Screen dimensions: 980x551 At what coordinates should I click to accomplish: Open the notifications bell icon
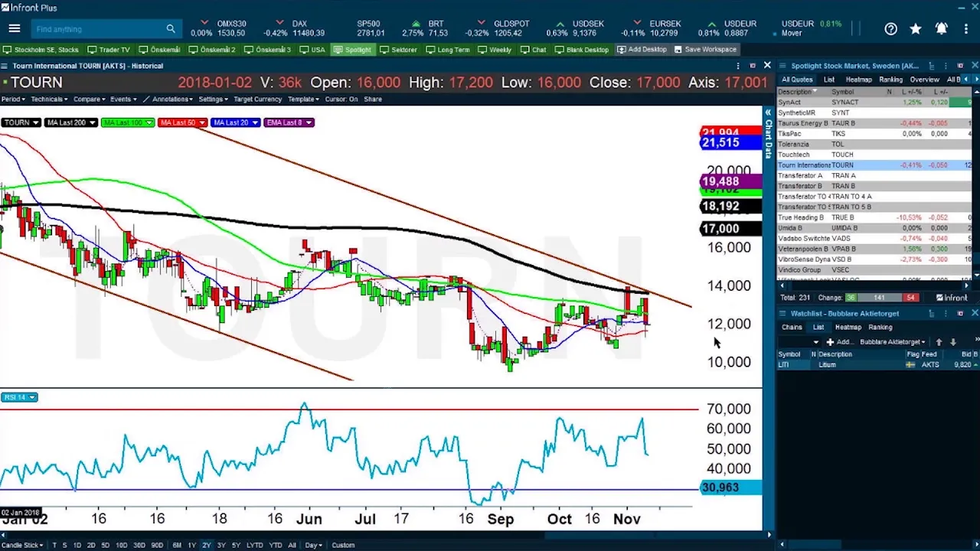[941, 28]
